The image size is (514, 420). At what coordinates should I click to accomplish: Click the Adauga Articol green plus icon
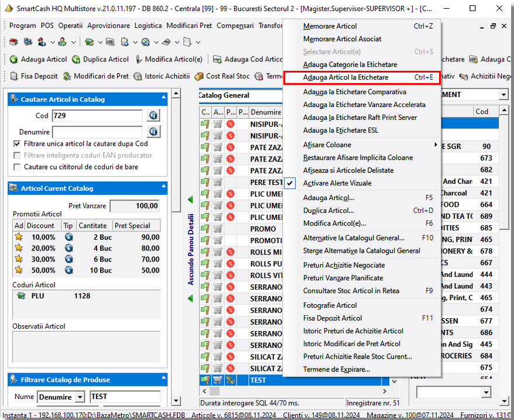click(14, 59)
